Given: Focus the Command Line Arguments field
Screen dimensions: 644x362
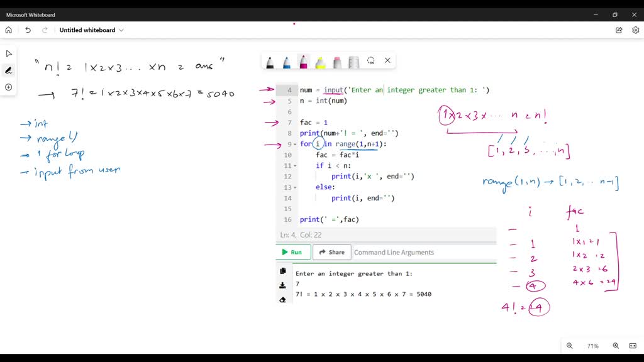Looking at the screenshot, I should click(x=425, y=253).
